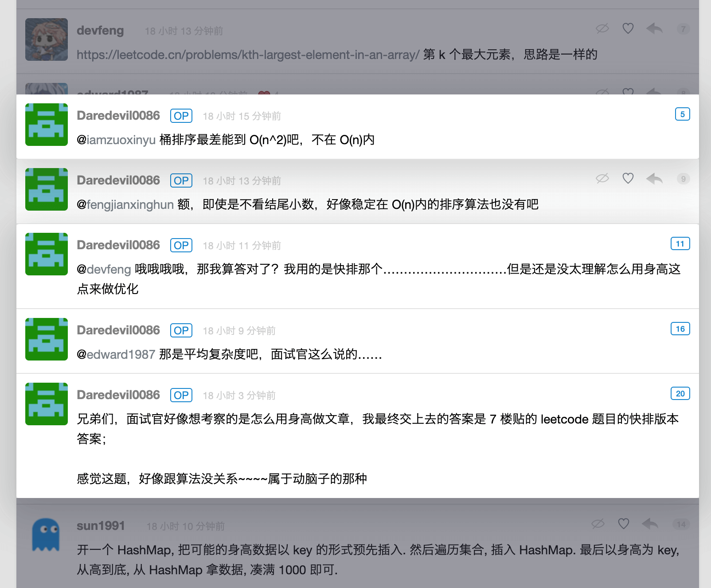Open the @edward1987 mention link
Screen dimensions: 711x588
pyautogui.click(x=116, y=354)
